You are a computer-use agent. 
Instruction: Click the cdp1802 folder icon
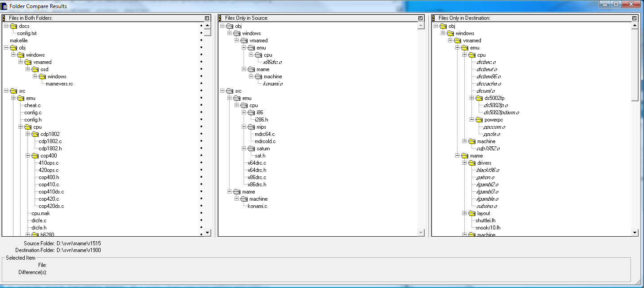35,134
